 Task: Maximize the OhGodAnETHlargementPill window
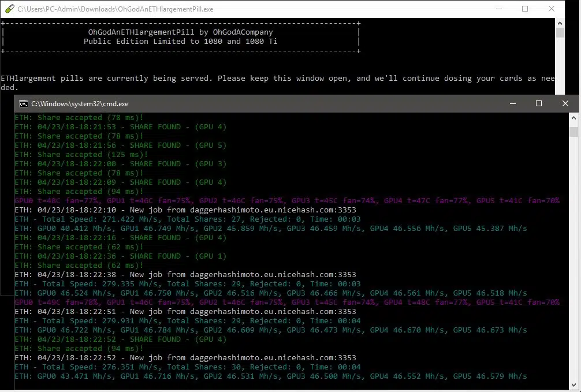[x=524, y=9]
